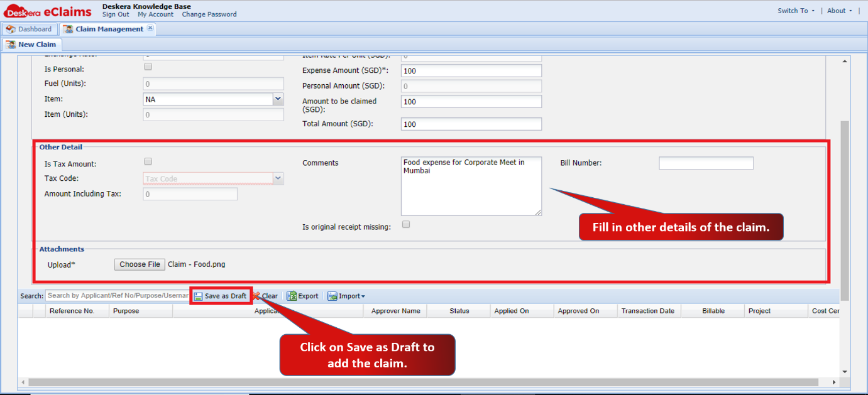Select the New Claim tab
868x395 pixels.
(32, 45)
